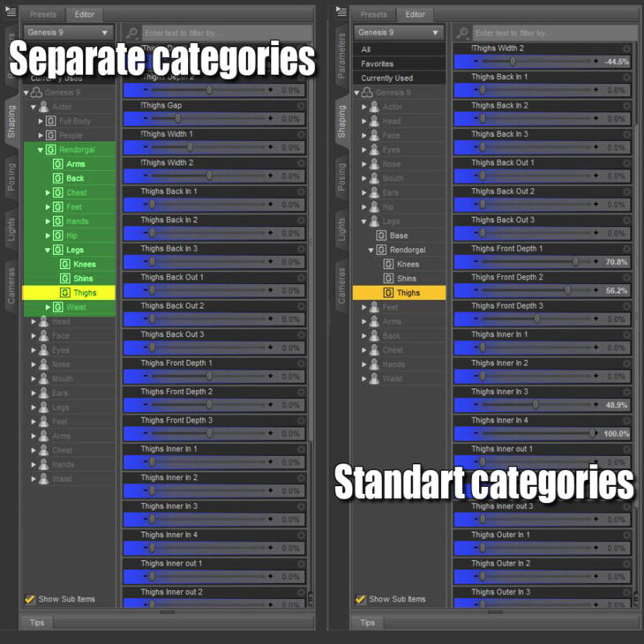The width and height of the screenshot is (644, 644).
Task: Expand the Full Body category
Action: 41,121
